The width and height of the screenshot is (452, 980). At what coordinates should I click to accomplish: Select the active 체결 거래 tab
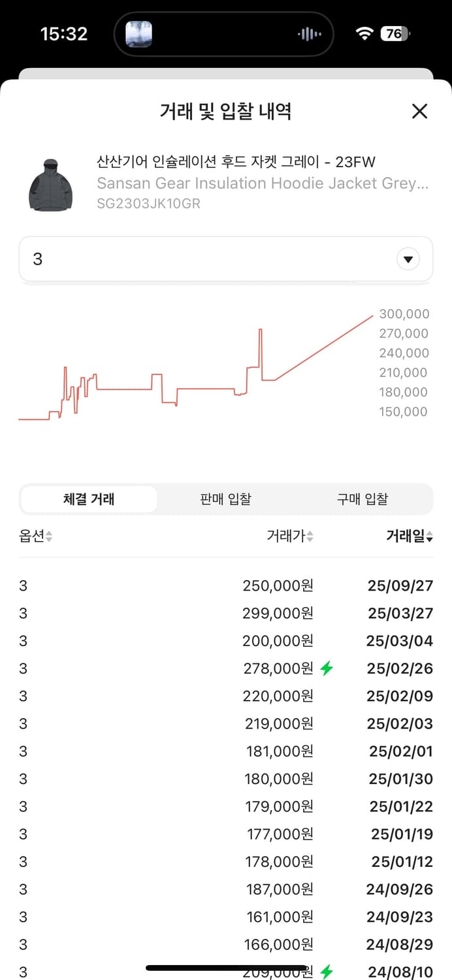click(x=88, y=498)
